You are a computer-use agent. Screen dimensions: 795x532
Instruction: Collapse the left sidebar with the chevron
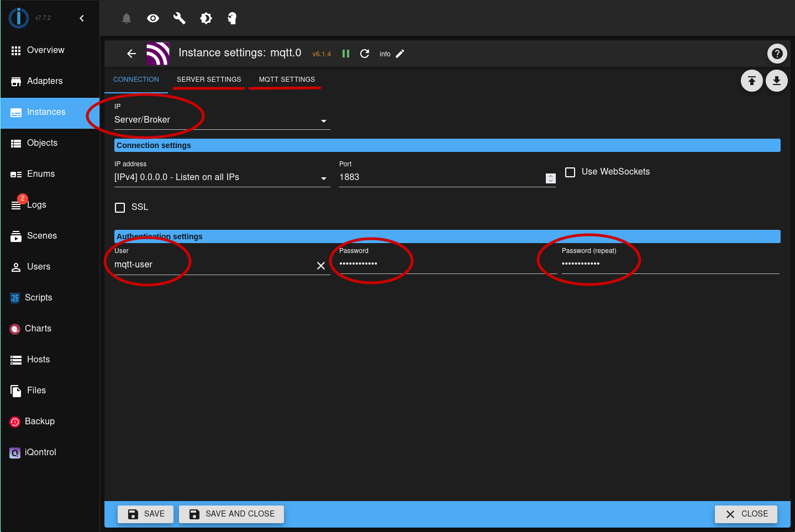coord(82,18)
